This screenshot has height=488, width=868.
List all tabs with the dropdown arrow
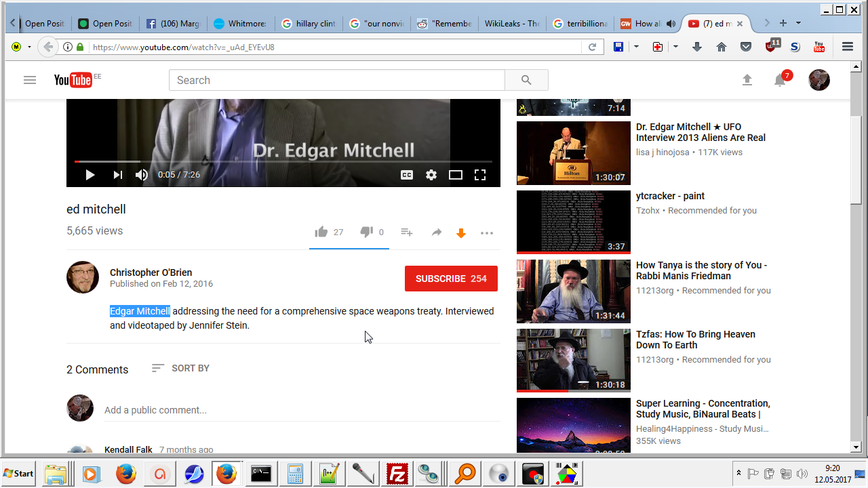[798, 23]
